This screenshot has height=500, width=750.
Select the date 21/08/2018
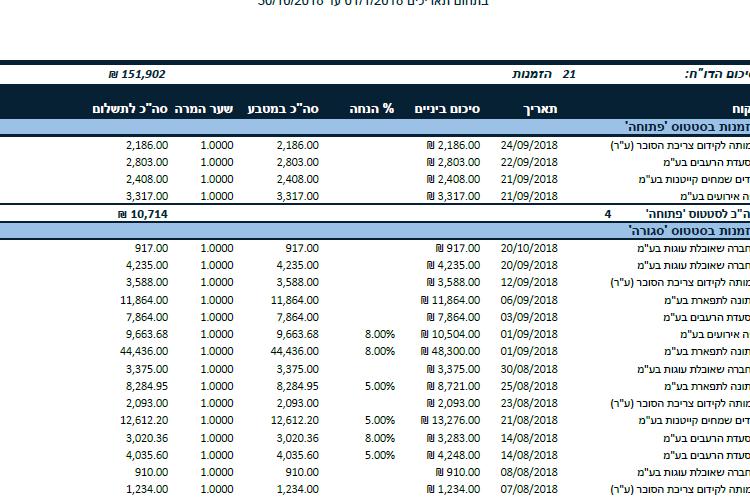coord(529,420)
